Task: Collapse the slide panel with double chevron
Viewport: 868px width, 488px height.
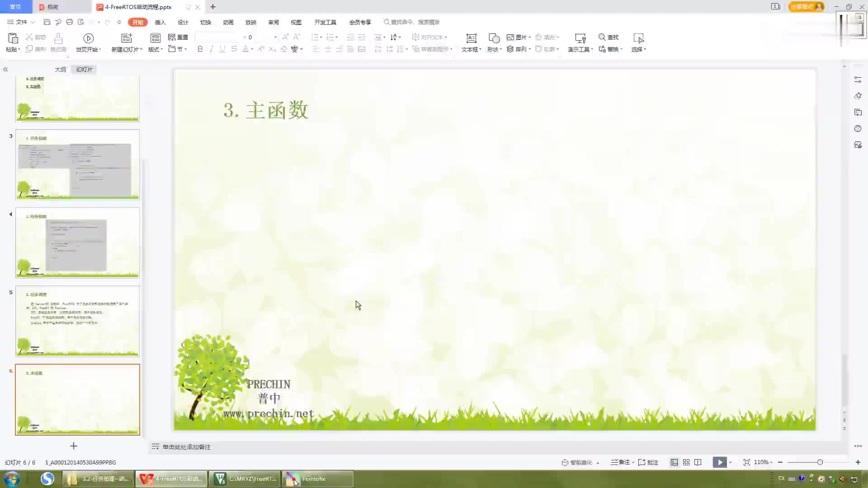Action: [x=5, y=70]
